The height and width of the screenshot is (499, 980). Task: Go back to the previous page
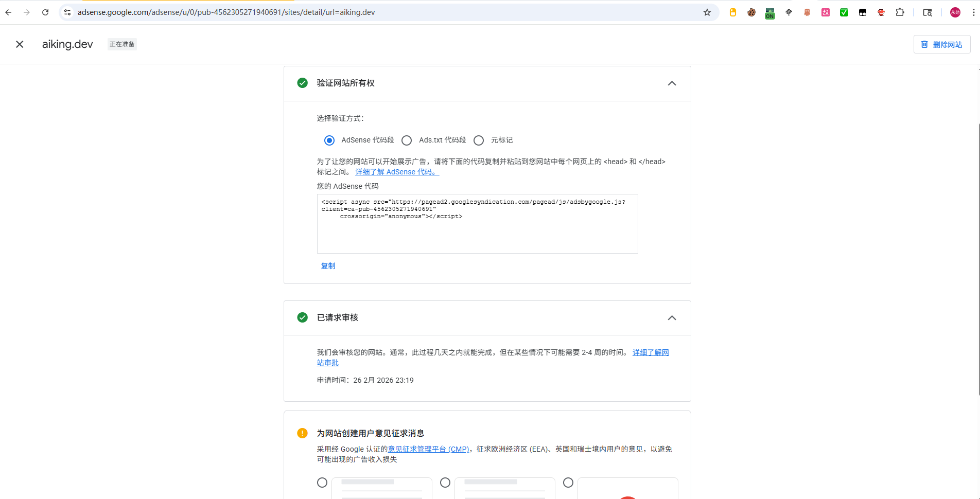pyautogui.click(x=8, y=12)
